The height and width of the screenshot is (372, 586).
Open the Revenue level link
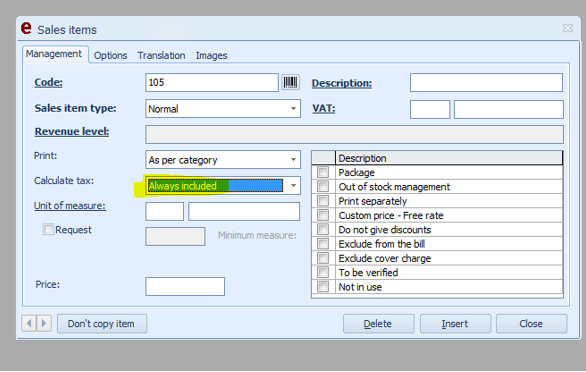pos(72,132)
